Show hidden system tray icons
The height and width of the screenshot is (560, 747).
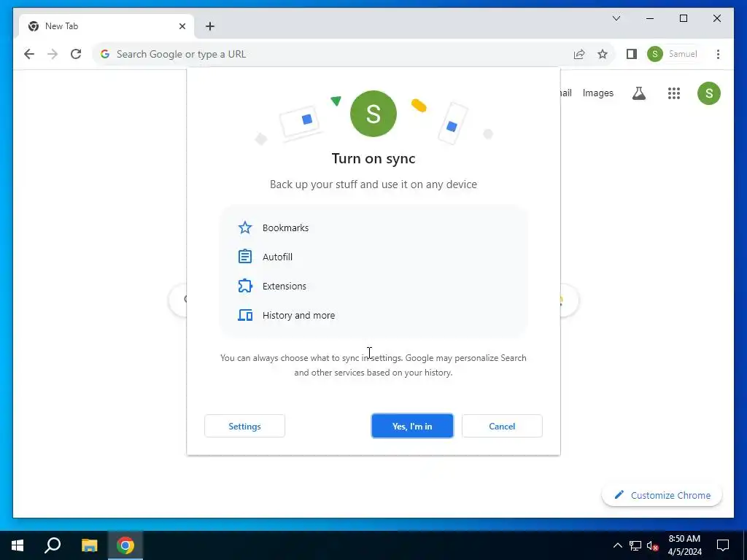[x=617, y=545]
